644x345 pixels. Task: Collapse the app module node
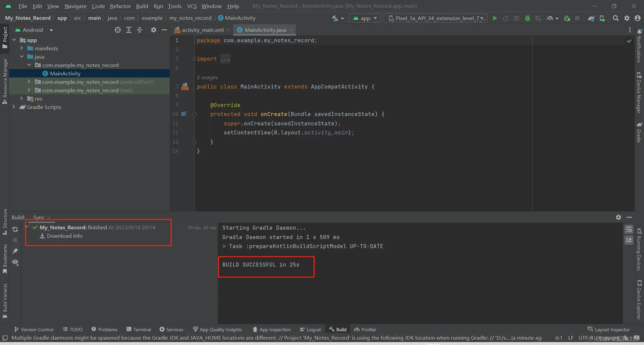(14, 40)
